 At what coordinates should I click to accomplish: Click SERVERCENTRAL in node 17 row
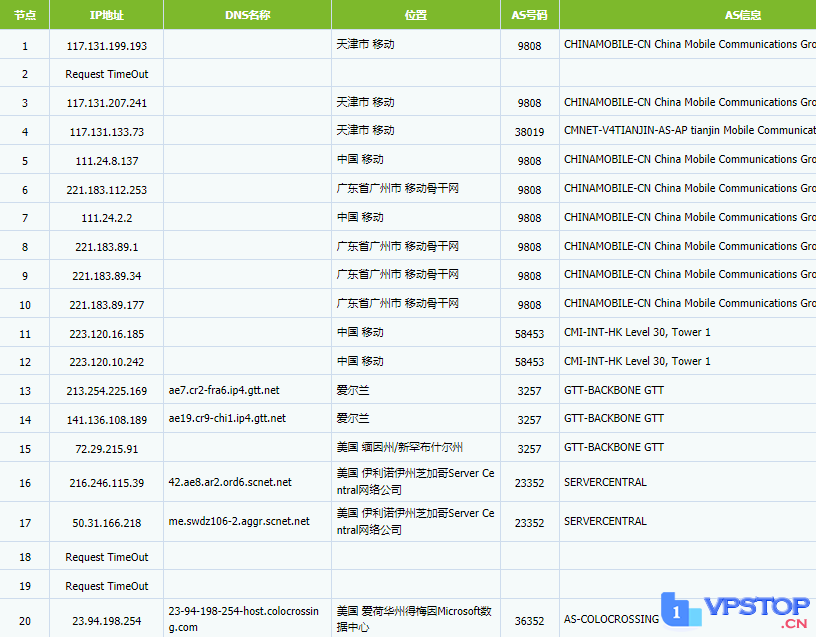pyautogui.click(x=605, y=521)
